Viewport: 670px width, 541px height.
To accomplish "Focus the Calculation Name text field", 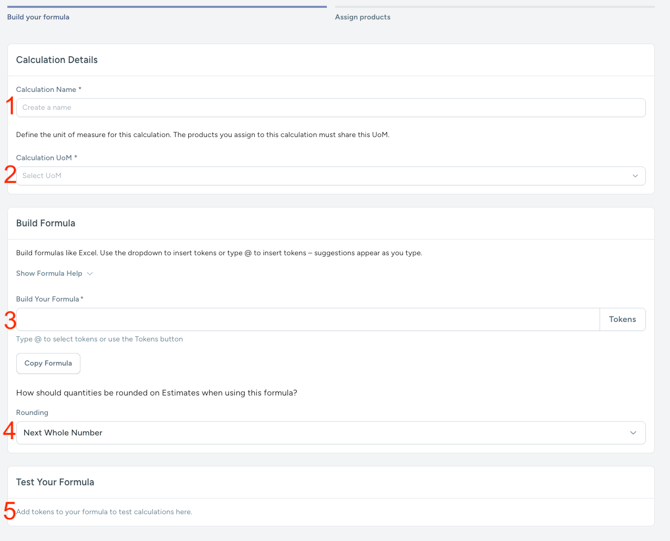I will click(x=330, y=108).
